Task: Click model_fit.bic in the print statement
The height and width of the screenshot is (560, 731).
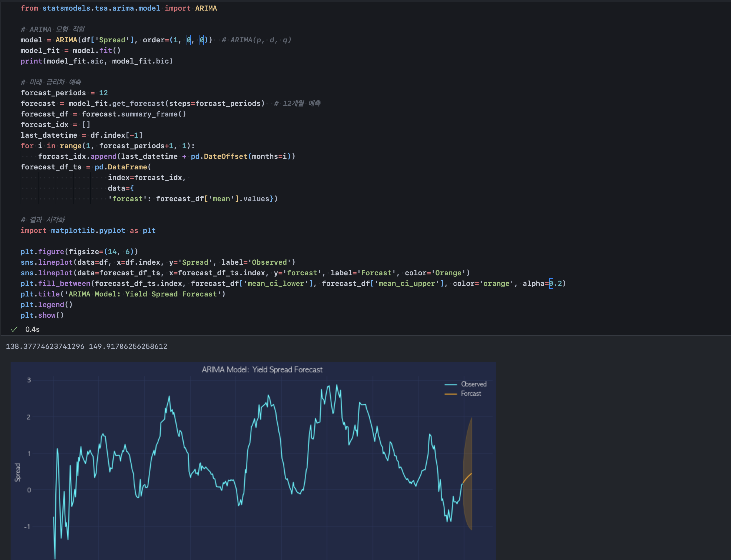Action: (140, 61)
